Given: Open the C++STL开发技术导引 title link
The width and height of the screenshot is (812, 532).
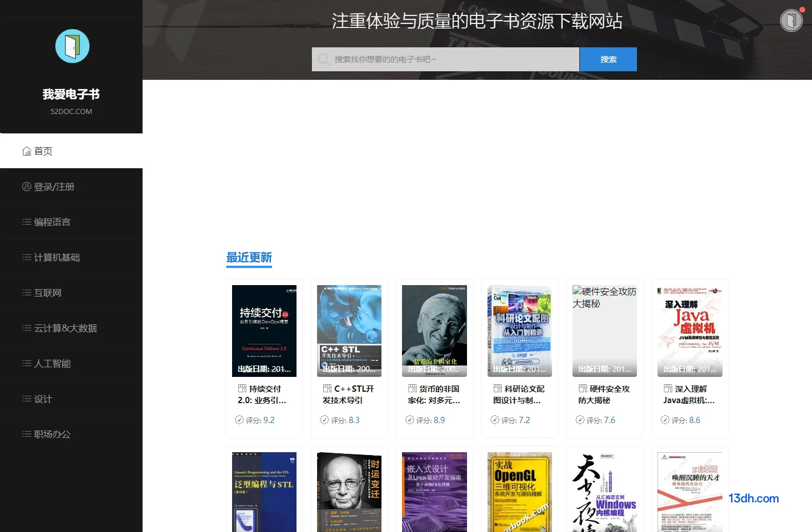Looking at the screenshot, I should click(348, 395).
